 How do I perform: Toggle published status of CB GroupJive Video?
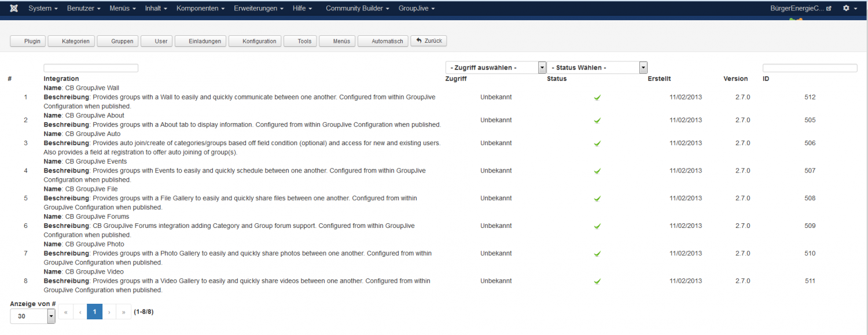click(597, 281)
